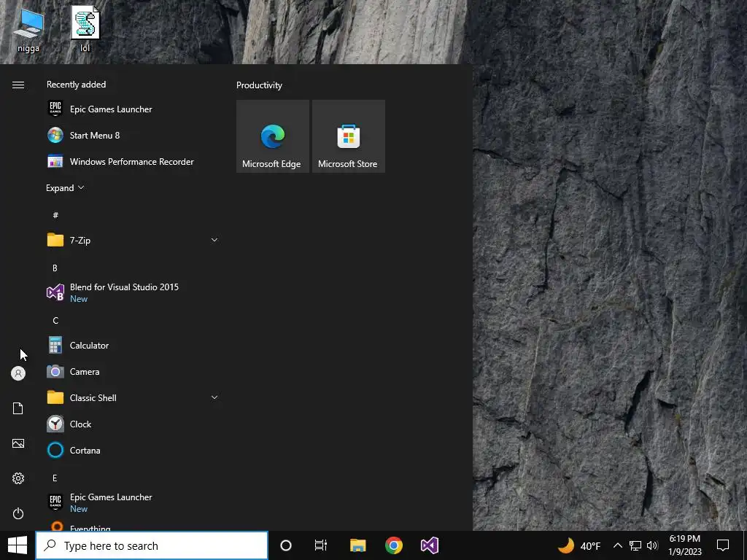The width and height of the screenshot is (747, 560).
Task: Open Task View on taskbar
Action: coord(321,545)
